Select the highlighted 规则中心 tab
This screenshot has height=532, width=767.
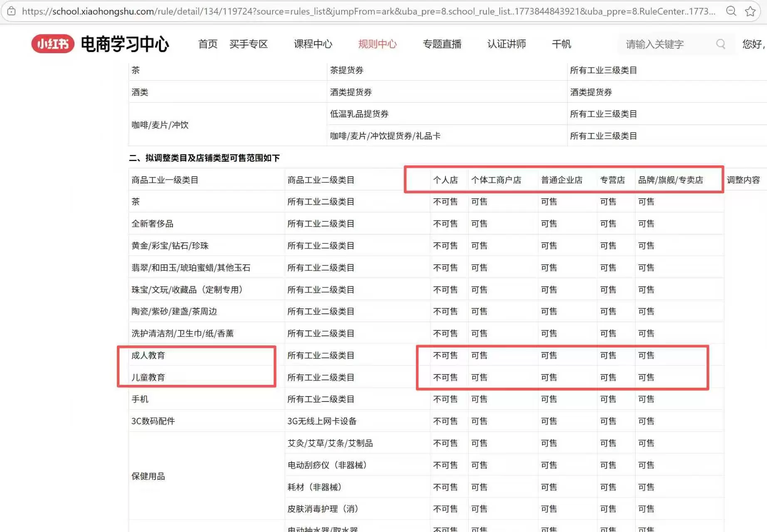pyautogui.click(x=377, y=44)
